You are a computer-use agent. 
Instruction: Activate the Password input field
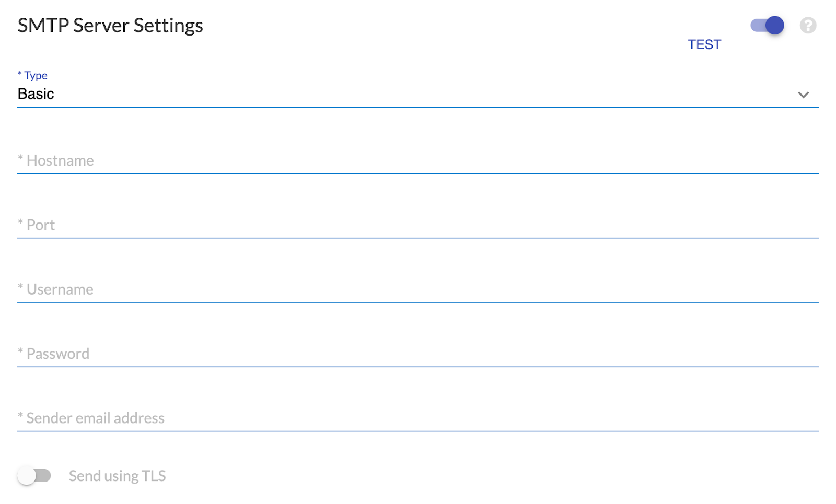tap(418, 354)
